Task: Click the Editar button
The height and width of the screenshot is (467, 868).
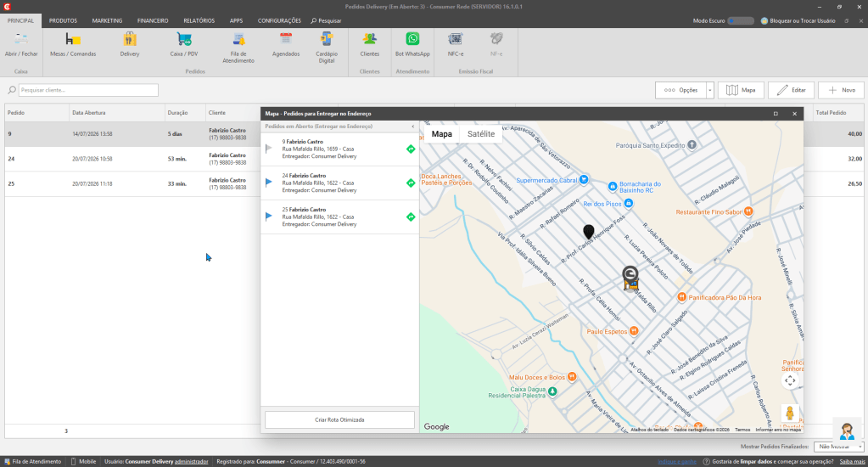Action: tap(791, 90)
